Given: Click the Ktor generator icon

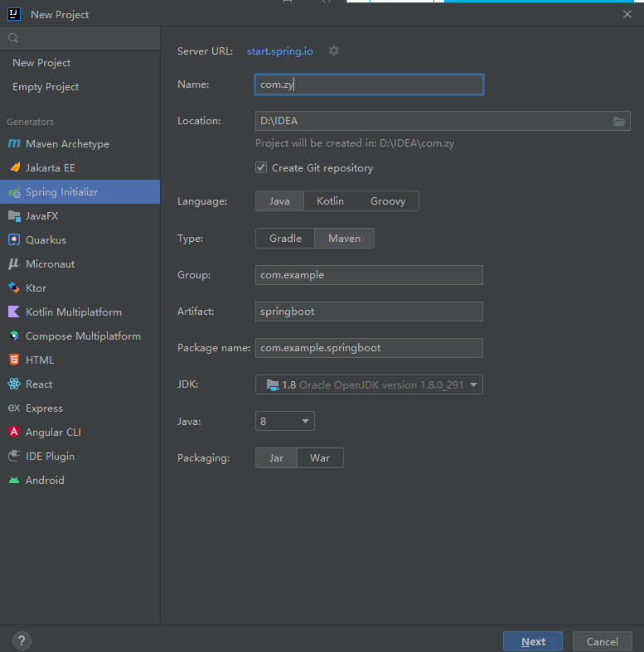Looking at the screenshot, I should pyautogui.click(x=14, y=287).
